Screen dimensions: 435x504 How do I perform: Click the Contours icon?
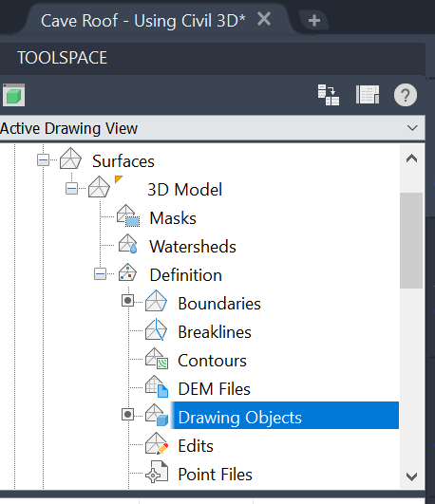coord(157,359)
